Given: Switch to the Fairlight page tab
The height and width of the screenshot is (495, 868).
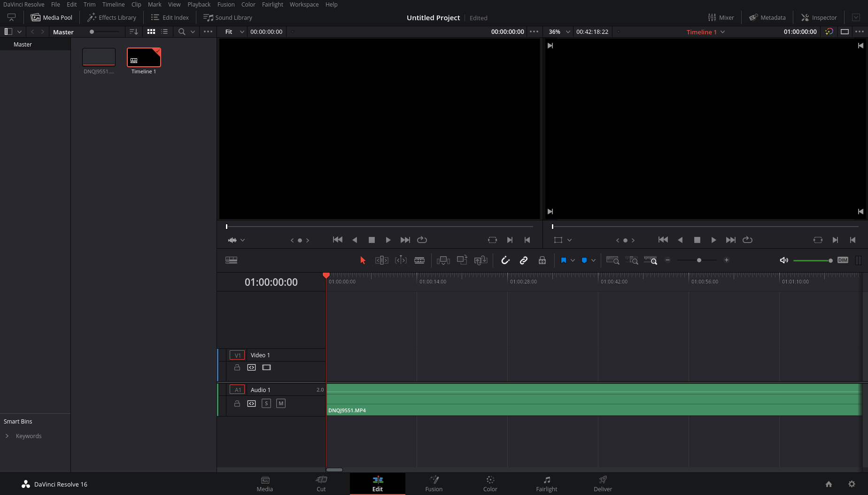Looking at the screenshot, I should coord(546,484).
